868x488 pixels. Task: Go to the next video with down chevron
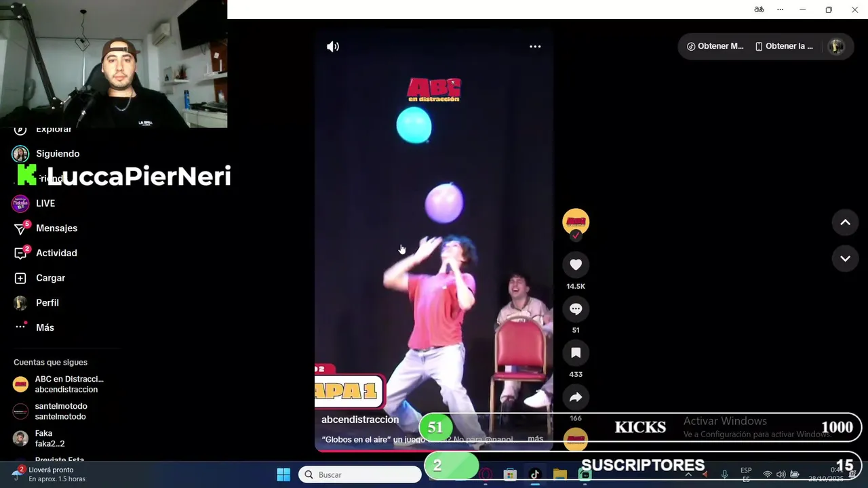click(845, 258)
